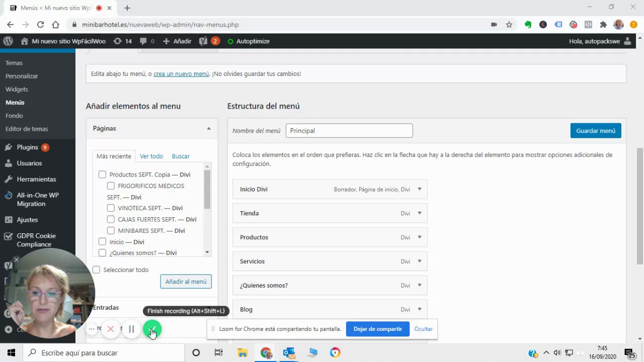Expand the Blog menu item
Image resolution: width=644 pixels, height=362 pixels.
(x=420, y=310)
